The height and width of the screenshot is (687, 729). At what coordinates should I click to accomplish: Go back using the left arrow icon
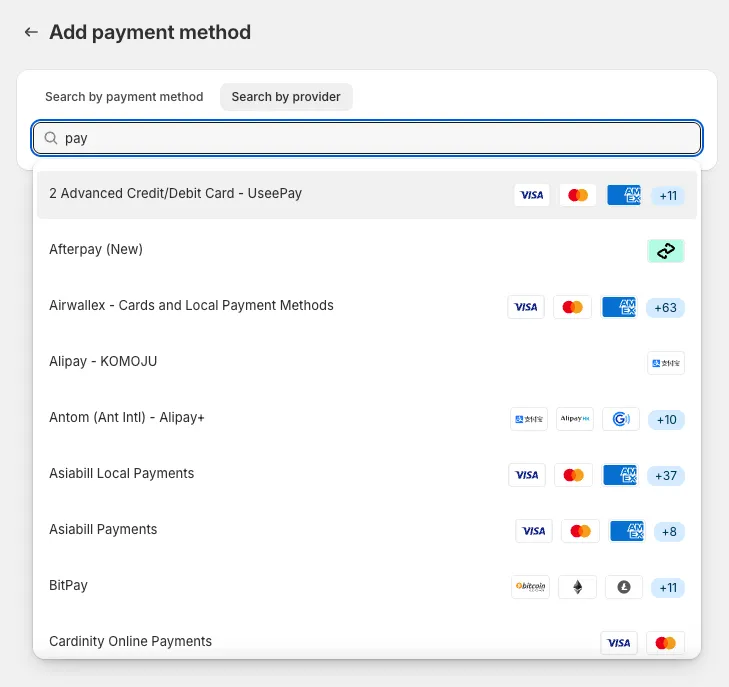click(31, 32)
